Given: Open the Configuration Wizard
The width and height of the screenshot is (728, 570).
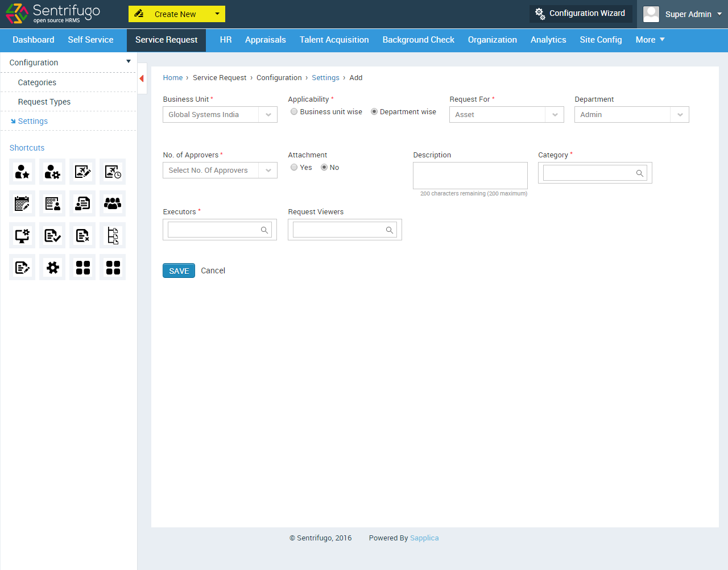Looking at the screenshot, I should [581, 14].
